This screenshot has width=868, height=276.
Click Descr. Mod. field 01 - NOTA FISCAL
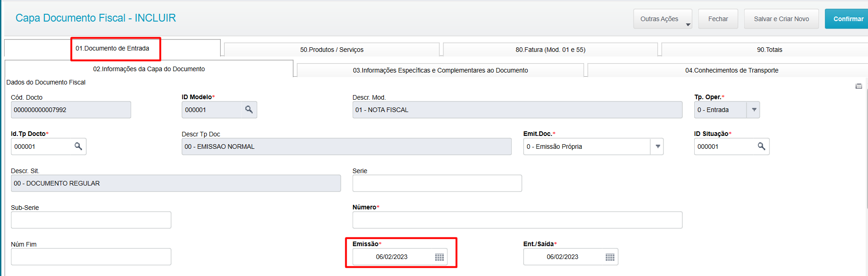point(517,110)
